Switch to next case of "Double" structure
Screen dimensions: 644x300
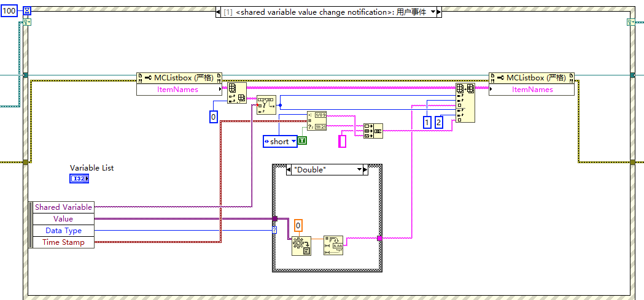pos(365,169)
